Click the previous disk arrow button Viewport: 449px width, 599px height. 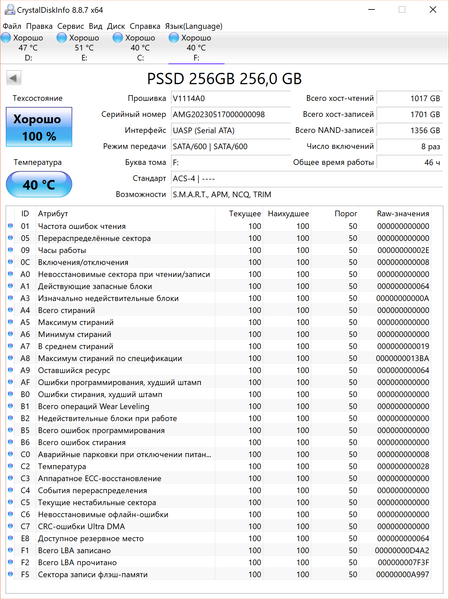13,78
